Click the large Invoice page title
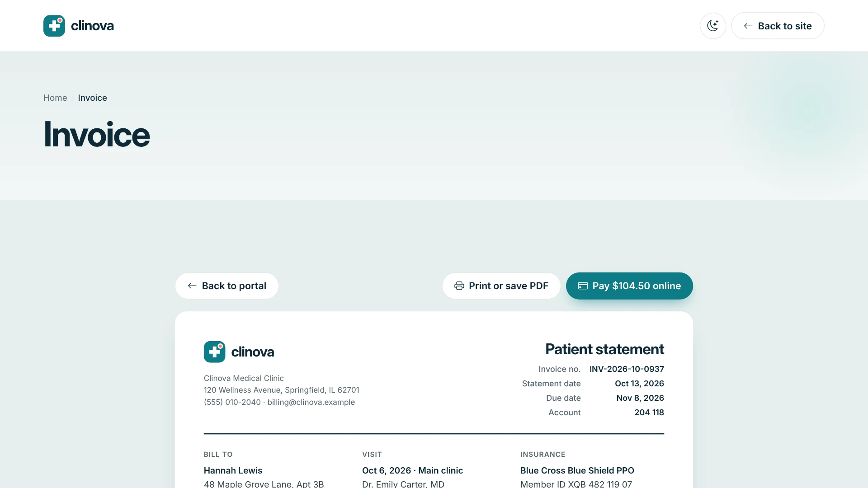This screenshot has height=488, width=868. tap(96, 135)
